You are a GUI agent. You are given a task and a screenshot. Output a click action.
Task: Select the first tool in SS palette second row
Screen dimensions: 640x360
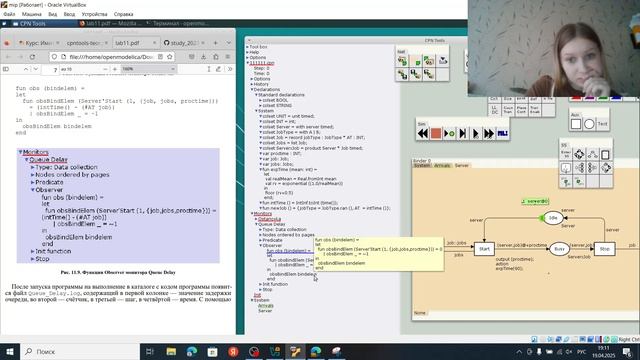coord(566,168)
